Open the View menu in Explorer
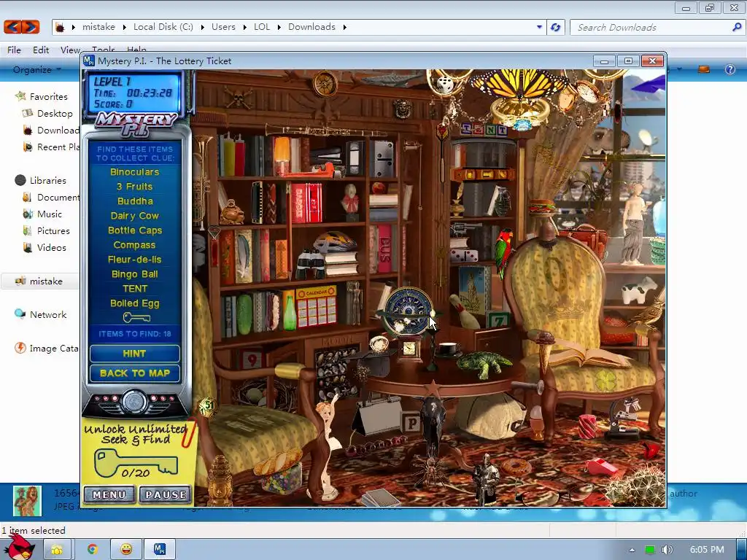Screen dimensions: 747x560 pyautogui.click(x=70, y=50)
